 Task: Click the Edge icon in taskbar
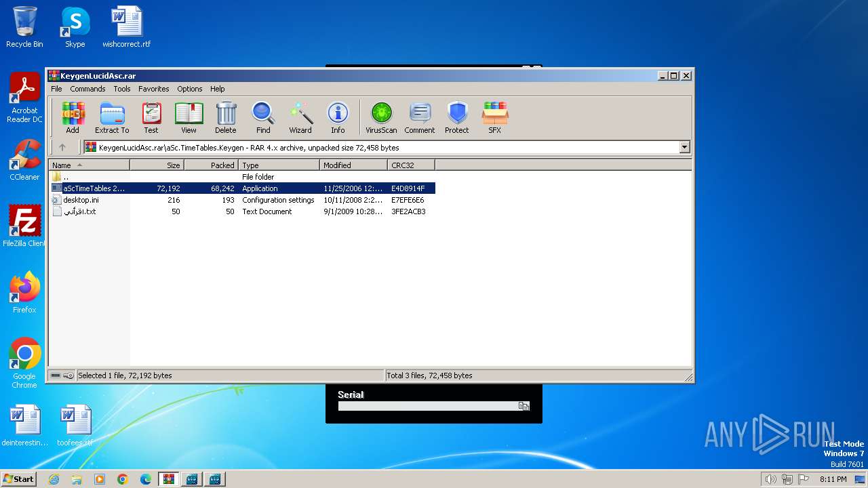click(146, 479)
